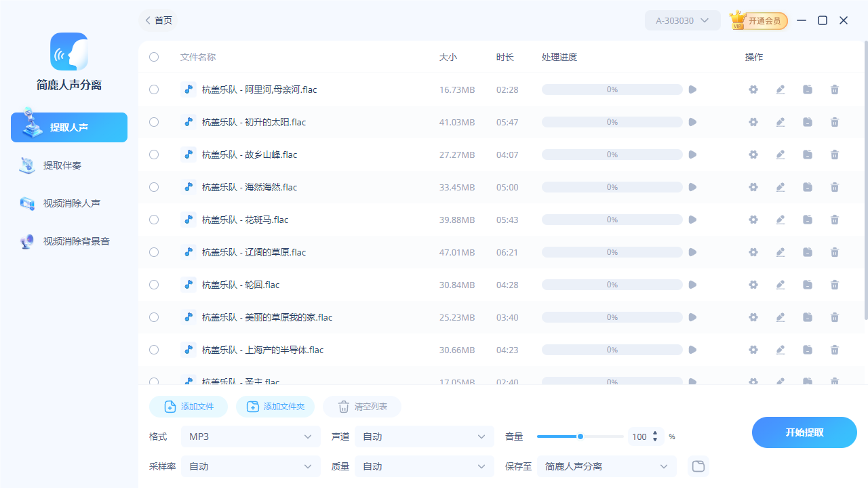Delete 花斑马.flac using the trash icon
The height and width of the screenshot is (488, 868).
pyautogui.click(x=835, y=220)
